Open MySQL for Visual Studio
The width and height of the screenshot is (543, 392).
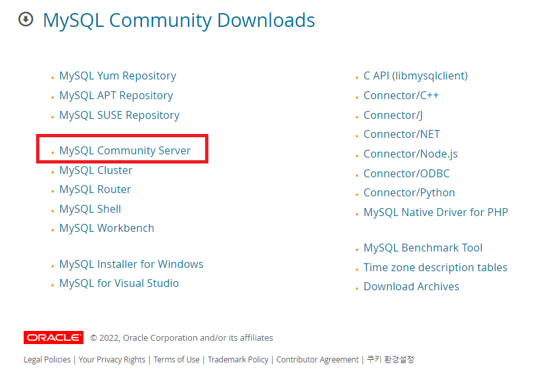point(119,283)
